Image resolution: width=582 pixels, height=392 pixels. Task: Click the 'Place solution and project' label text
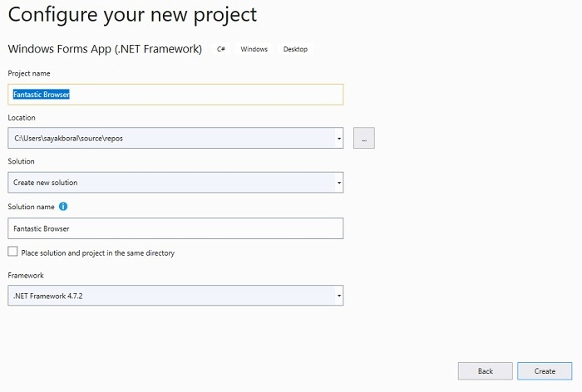[x=97, y=252]
